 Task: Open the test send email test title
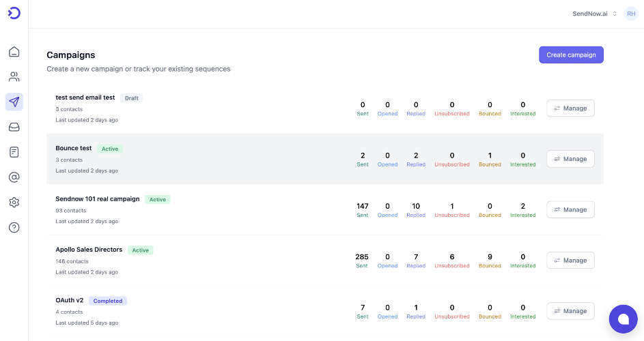(85, 98)
